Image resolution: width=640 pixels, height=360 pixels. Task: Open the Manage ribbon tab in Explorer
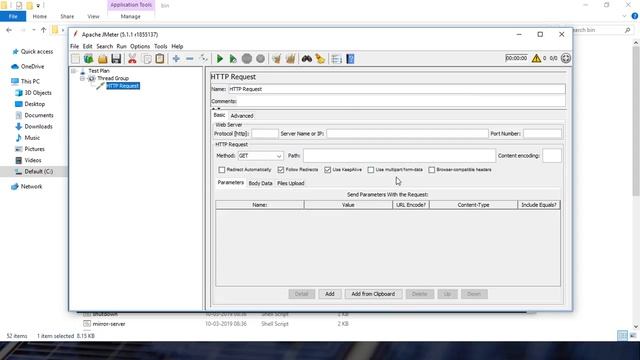tap(131, 16)
